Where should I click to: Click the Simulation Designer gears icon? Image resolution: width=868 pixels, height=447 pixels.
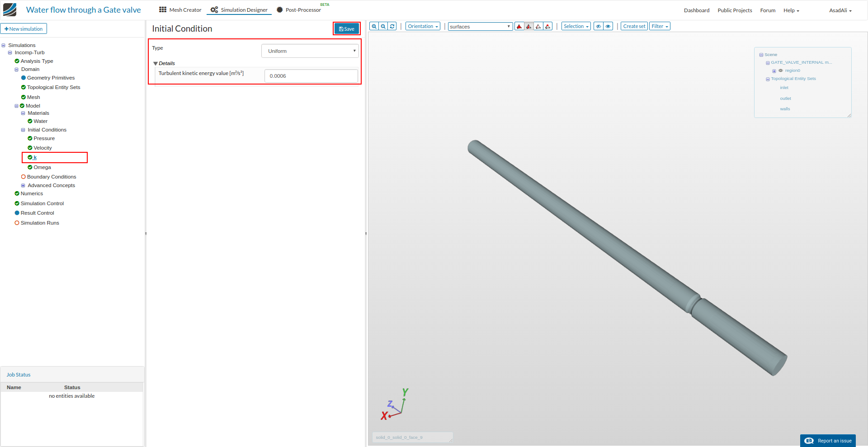click(x=214, y=9)
